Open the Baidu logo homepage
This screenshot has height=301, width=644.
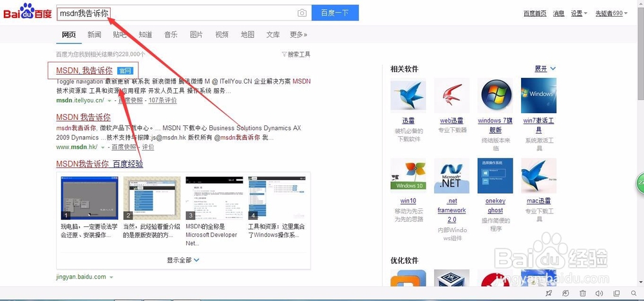click(x=28, y=12)
